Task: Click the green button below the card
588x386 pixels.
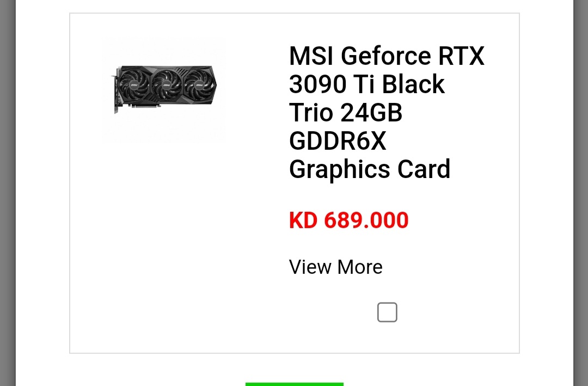Action: tap(295, 384)
